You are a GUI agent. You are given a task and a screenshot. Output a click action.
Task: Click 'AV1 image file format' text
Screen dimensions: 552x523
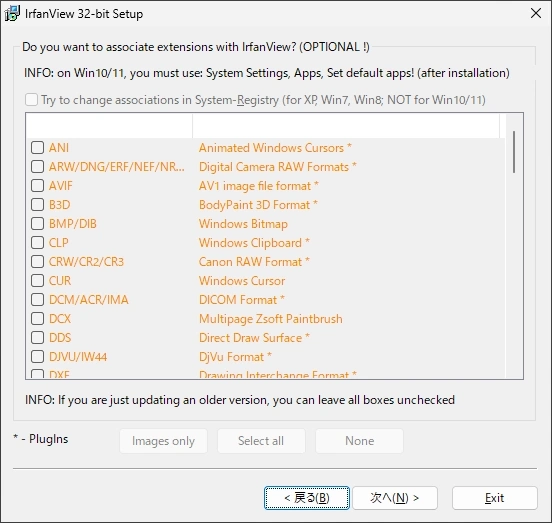point(259,186)
